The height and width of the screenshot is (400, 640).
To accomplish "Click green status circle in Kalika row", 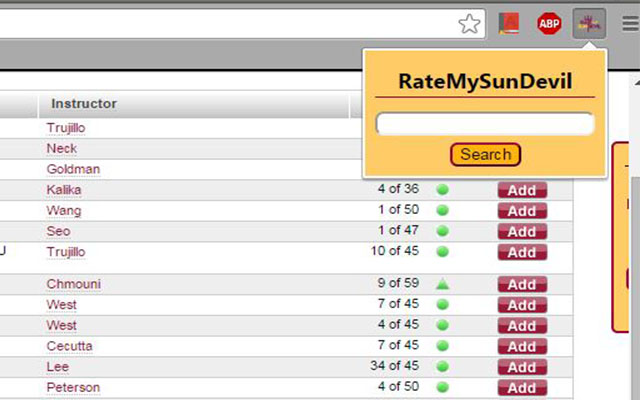I will (442, 190).
